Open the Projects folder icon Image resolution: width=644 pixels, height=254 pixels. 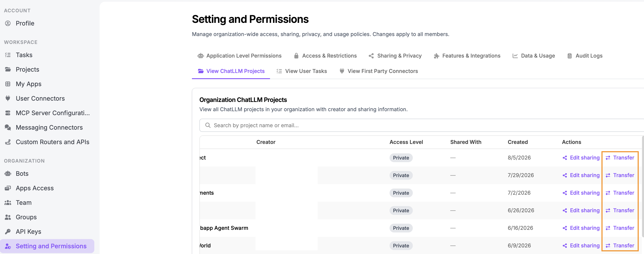point(8,69)
